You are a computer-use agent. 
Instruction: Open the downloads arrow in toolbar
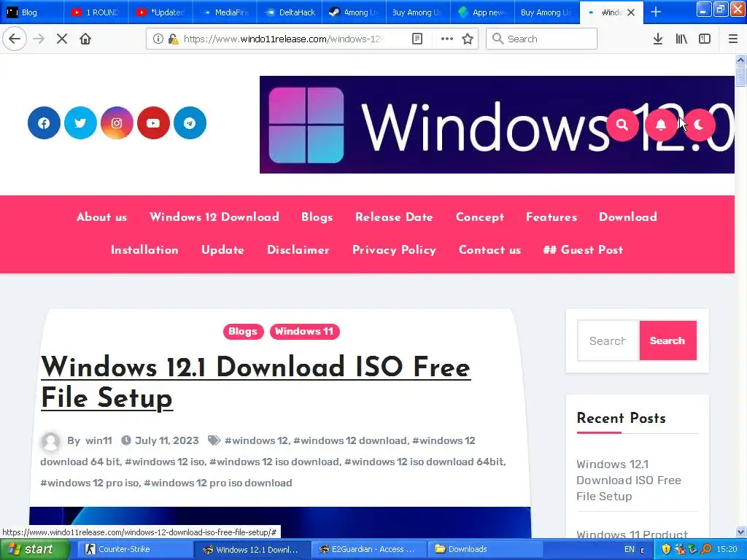658,39
